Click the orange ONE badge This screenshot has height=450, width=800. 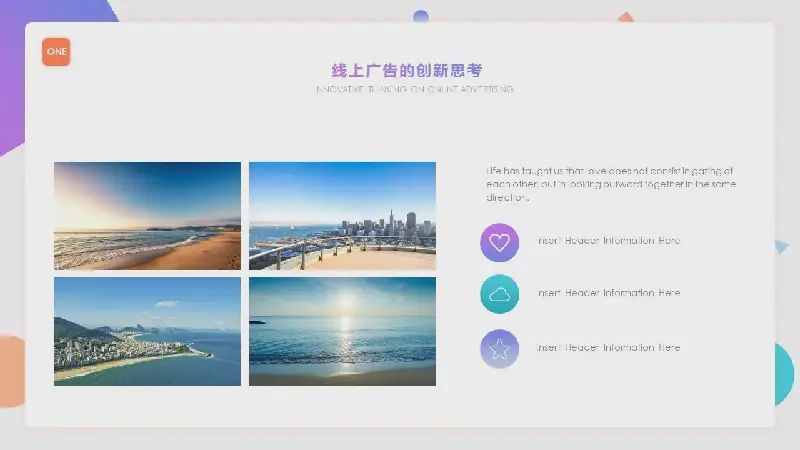coord(56,52)
